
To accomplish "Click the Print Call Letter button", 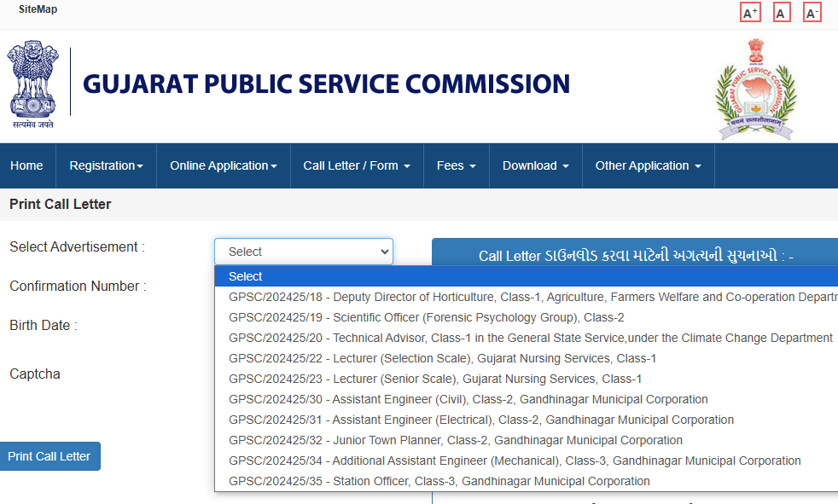I will pos(49,456).
